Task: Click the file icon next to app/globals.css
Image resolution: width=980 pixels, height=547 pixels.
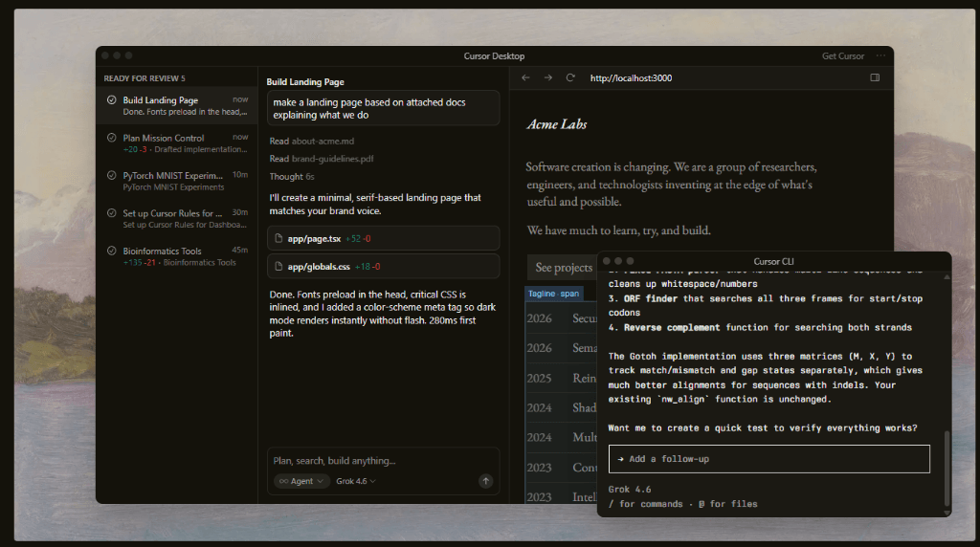Action: pos(278,267)
